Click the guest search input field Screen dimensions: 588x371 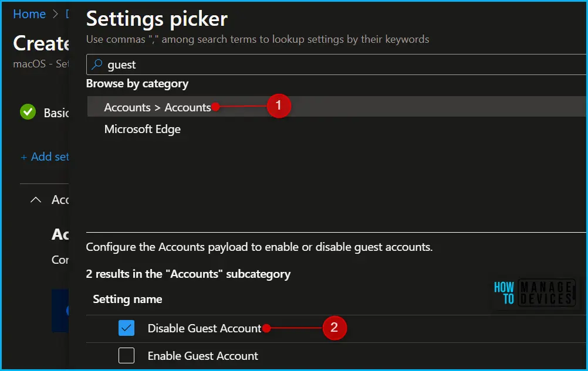336,64
